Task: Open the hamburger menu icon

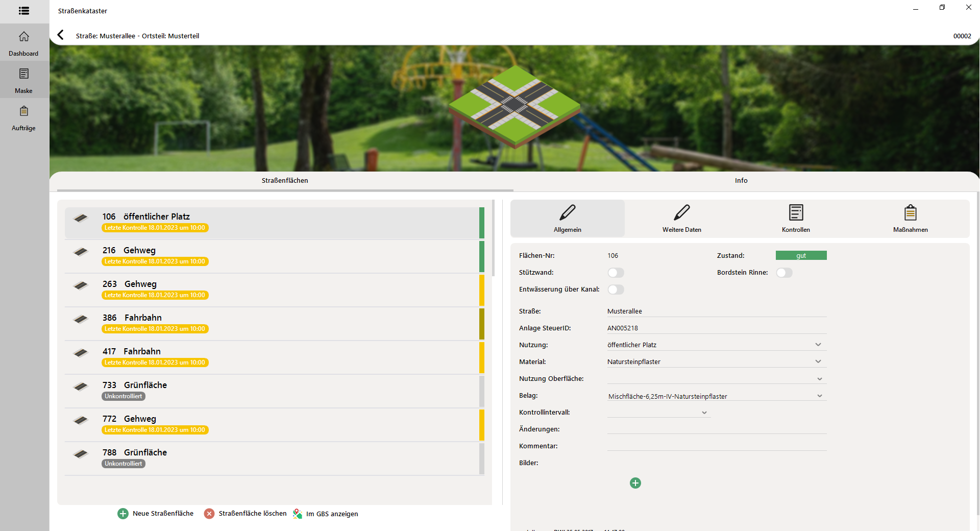Action: click(24, 11)
